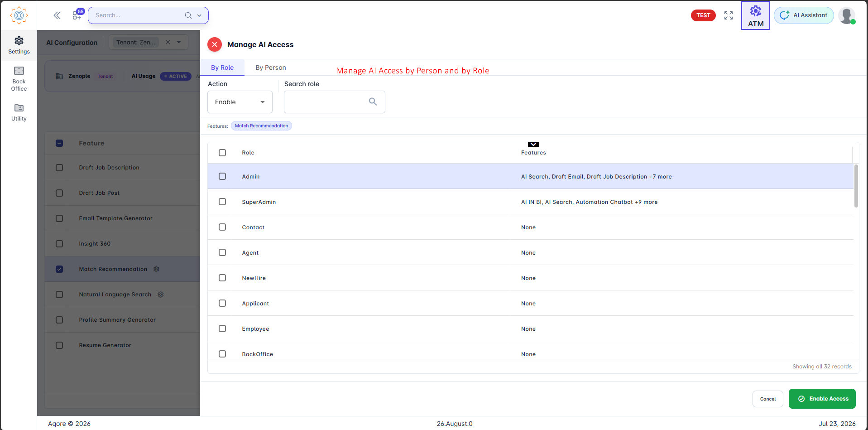Click the fullscreen expand icon
This screenshot has width=868, height=430.
point(729,15)
